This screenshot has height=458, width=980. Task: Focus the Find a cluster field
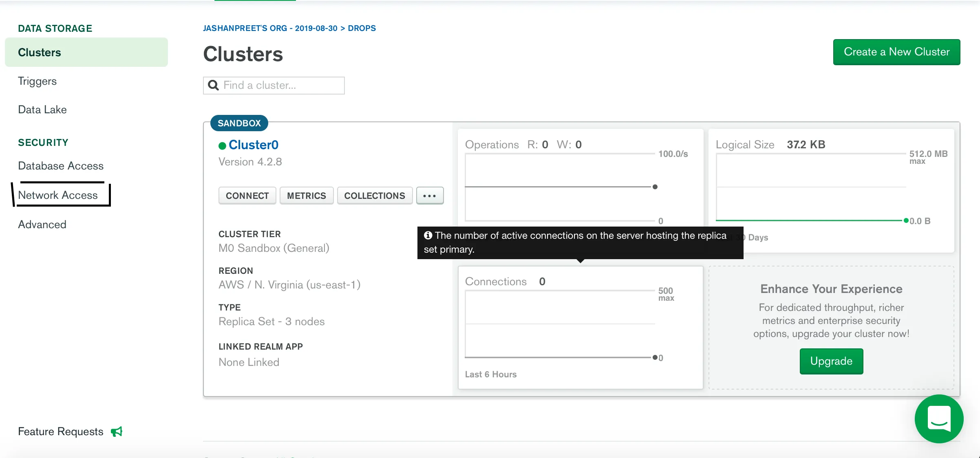coord(281,85)
